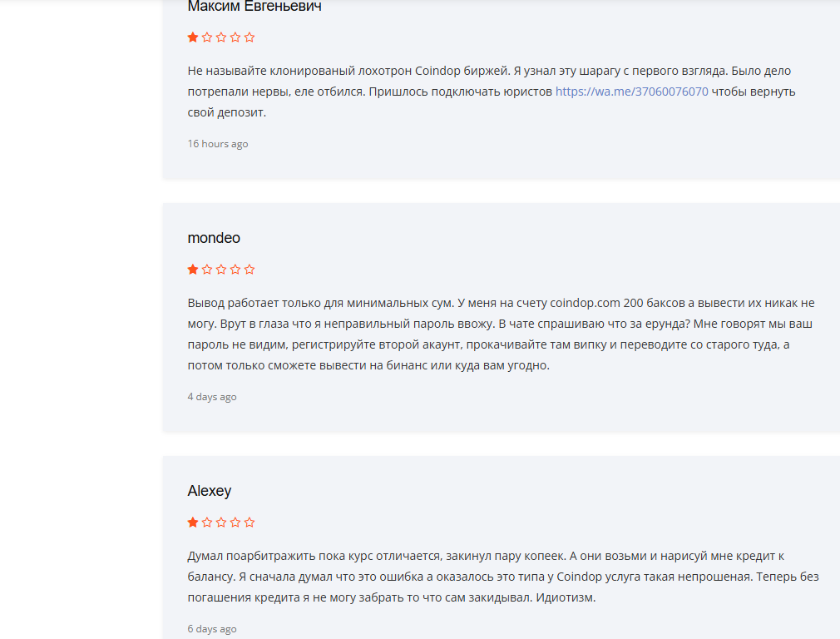840x639 pixels.
Task: Click the fifth star in mondeo's rating
Action: pyautogui.click(x=250, y=269)
